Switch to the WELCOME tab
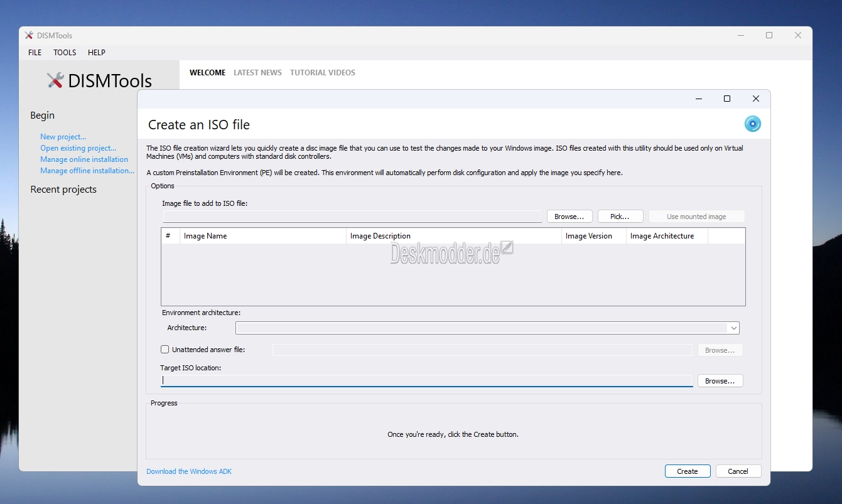 [207, 73]
